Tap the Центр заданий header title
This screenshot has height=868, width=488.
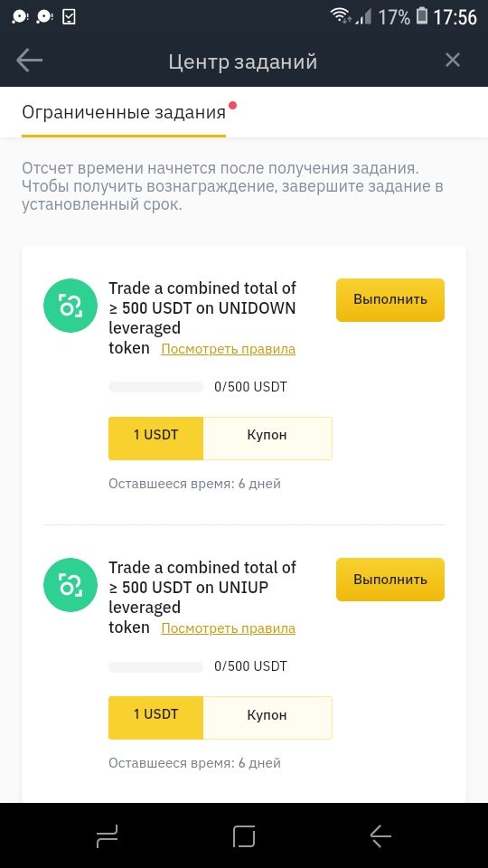coord(243,61)
